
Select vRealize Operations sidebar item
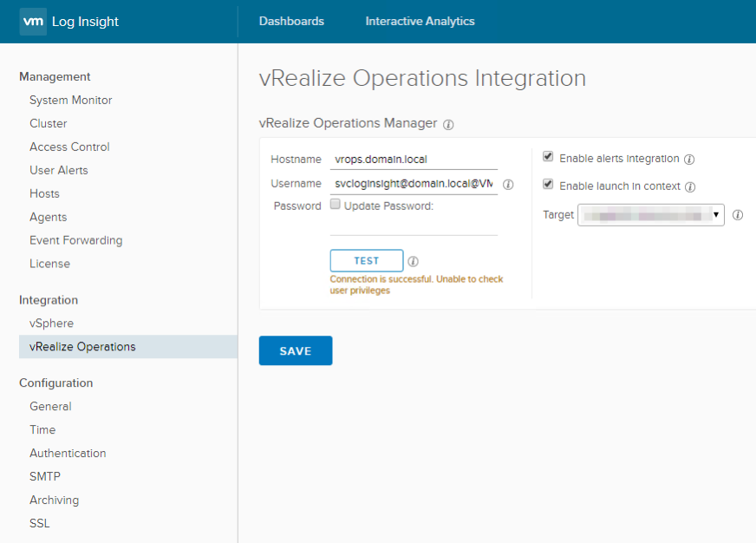(x=128, y=347)
